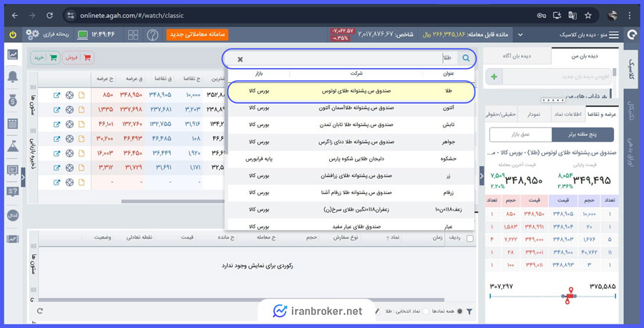Open the filmstrip chart icon at sidebar bottom
Image resolution: width=644 pixels, height=328 pixels.
point(13,238)
